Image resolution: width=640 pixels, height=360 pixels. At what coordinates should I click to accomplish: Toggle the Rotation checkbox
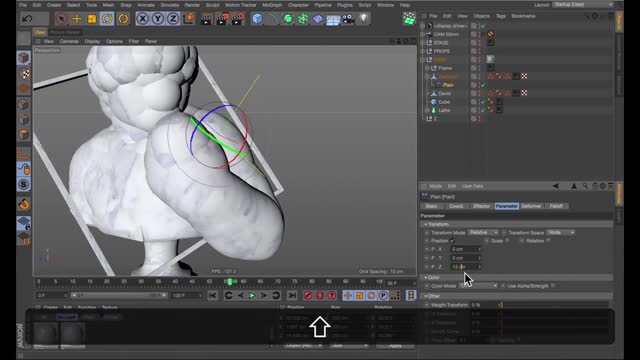[x=548, y=241]
